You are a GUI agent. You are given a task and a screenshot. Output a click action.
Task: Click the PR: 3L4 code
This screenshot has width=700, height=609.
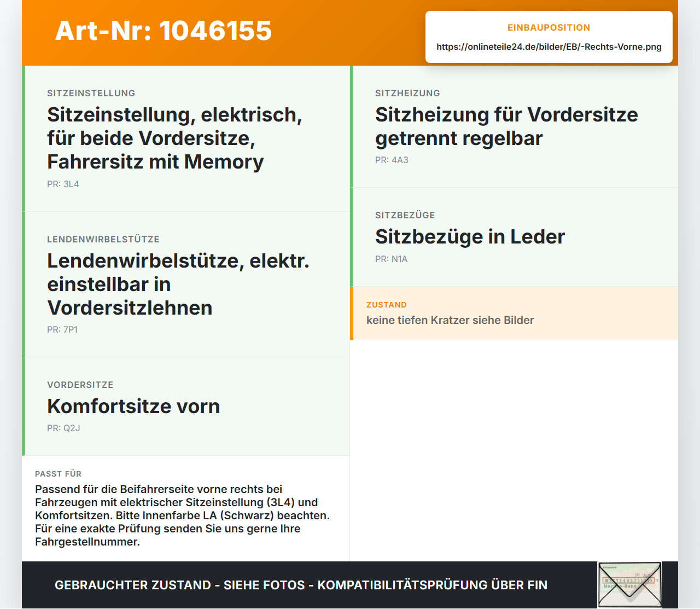63,184
